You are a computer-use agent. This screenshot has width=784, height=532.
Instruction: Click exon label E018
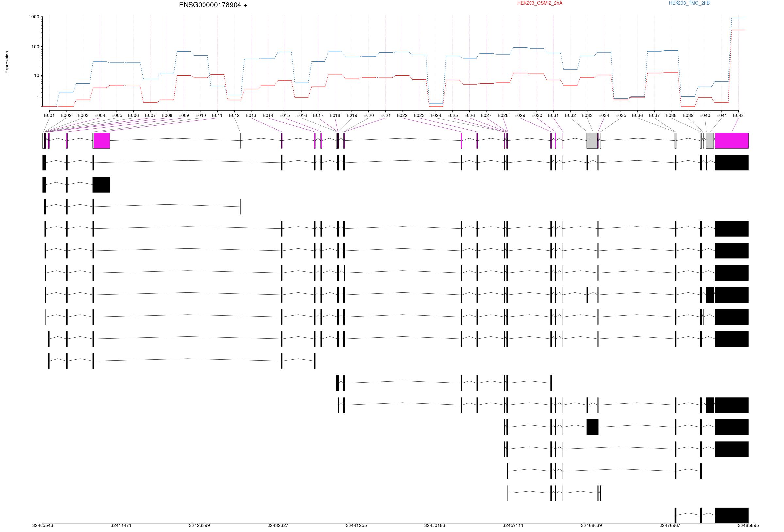335,115
